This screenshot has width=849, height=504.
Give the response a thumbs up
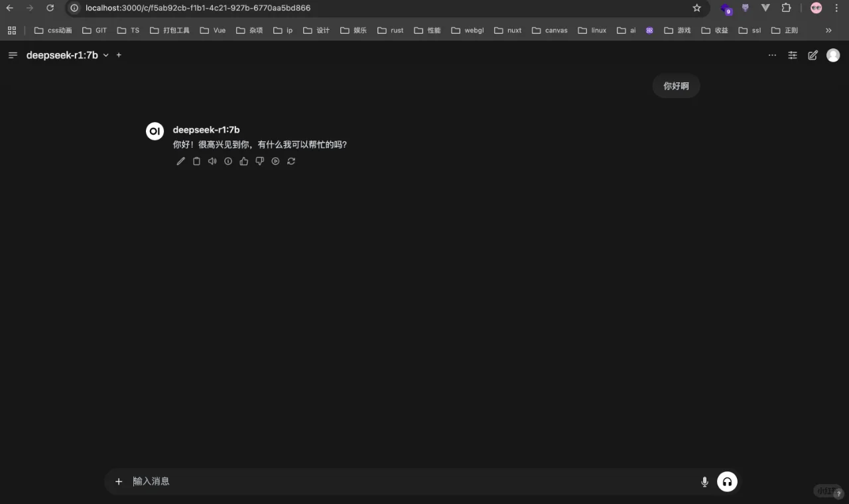[244, 161]
